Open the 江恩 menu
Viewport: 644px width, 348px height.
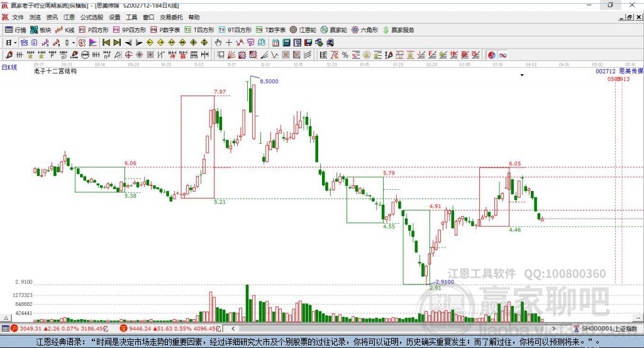69,17
